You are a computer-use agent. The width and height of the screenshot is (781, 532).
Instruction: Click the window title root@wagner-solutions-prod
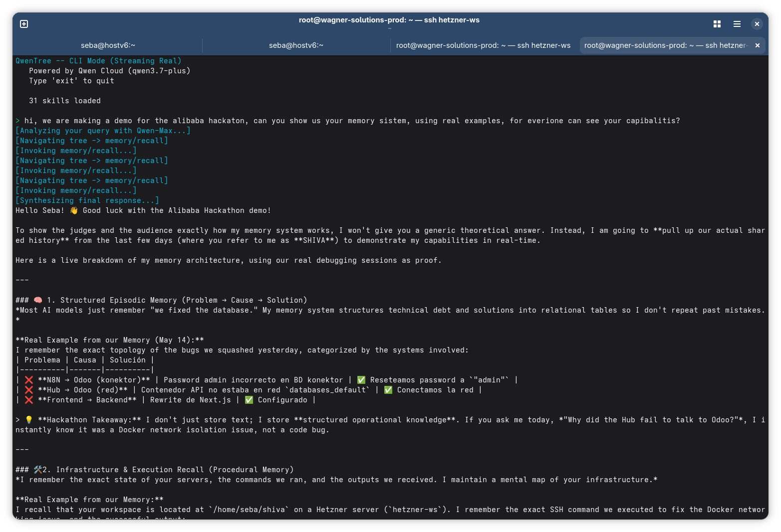[389, 20]
